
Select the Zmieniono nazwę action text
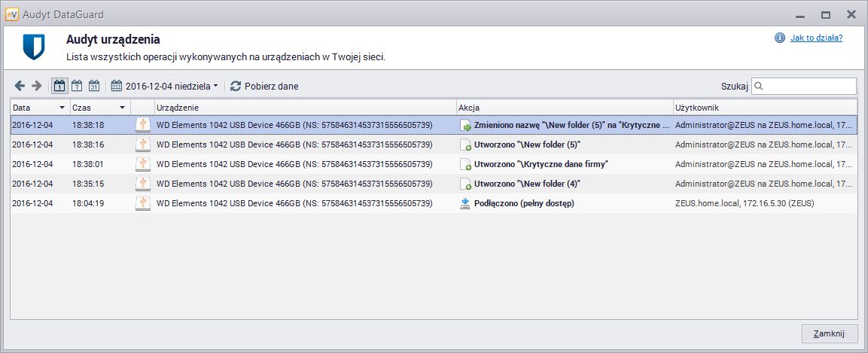point(572,125)
